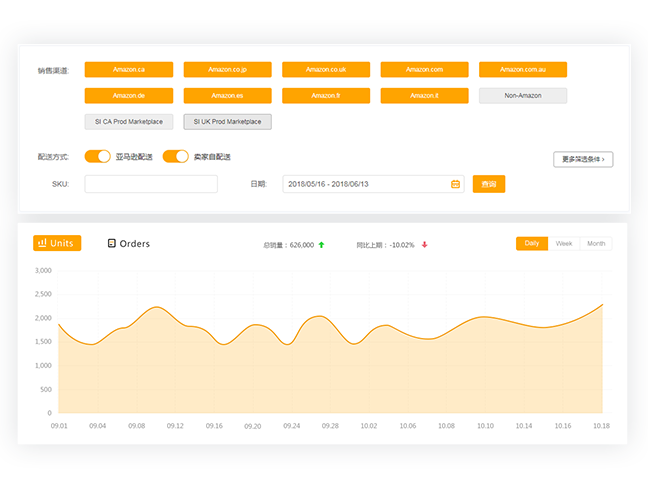This screenshot has width=648, height=486.
Task: Toggle the 卖家自配送 switch
Action: [x=176, y=157]
